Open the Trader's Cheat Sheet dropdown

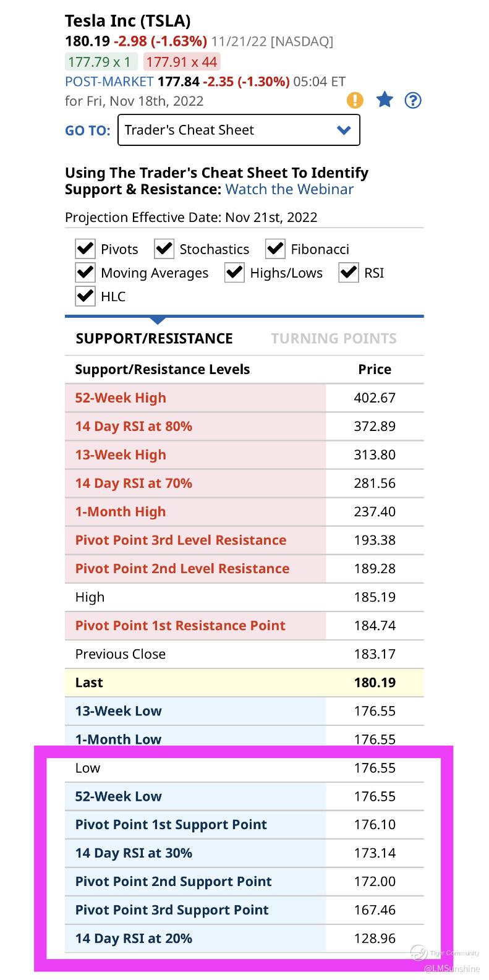pos(238,130)
